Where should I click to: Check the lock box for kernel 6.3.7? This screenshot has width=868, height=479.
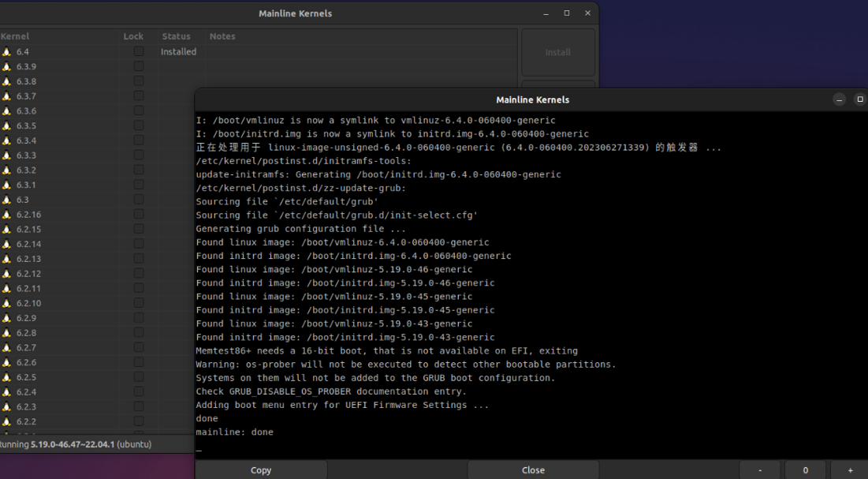coord(139,95)
